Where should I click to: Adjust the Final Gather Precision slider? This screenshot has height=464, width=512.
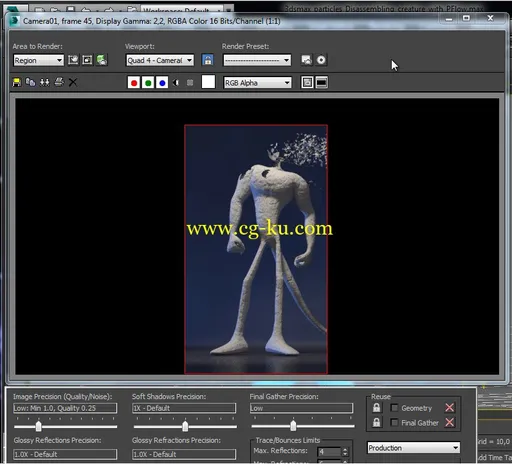tap(293, 426)
